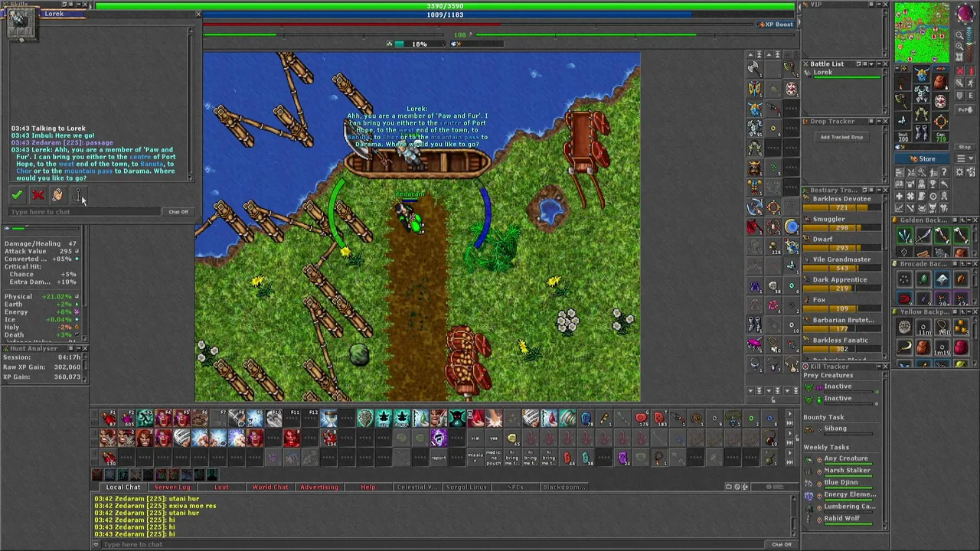
Task: Toggle the red standing figure mode
Action: 970,70
